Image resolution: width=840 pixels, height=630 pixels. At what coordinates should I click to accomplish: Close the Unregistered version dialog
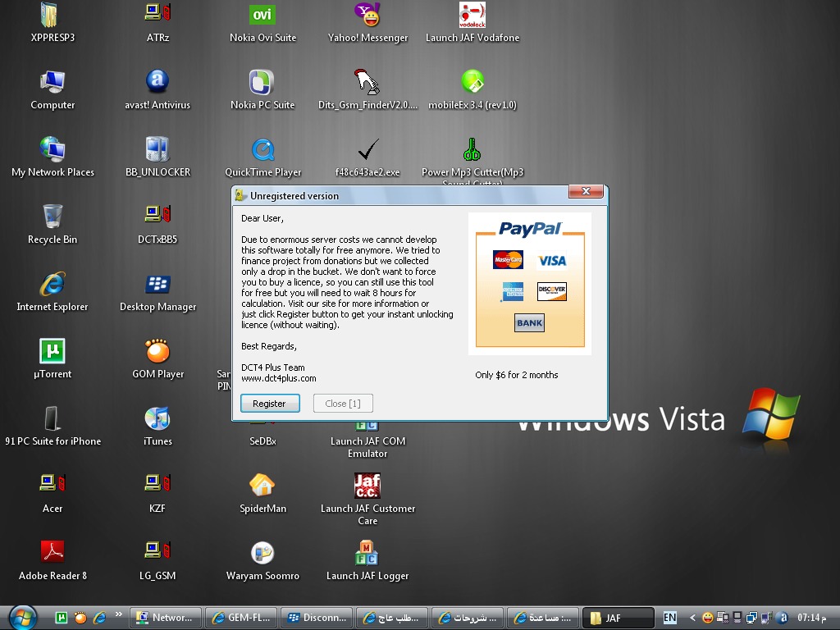pos(586,191)
